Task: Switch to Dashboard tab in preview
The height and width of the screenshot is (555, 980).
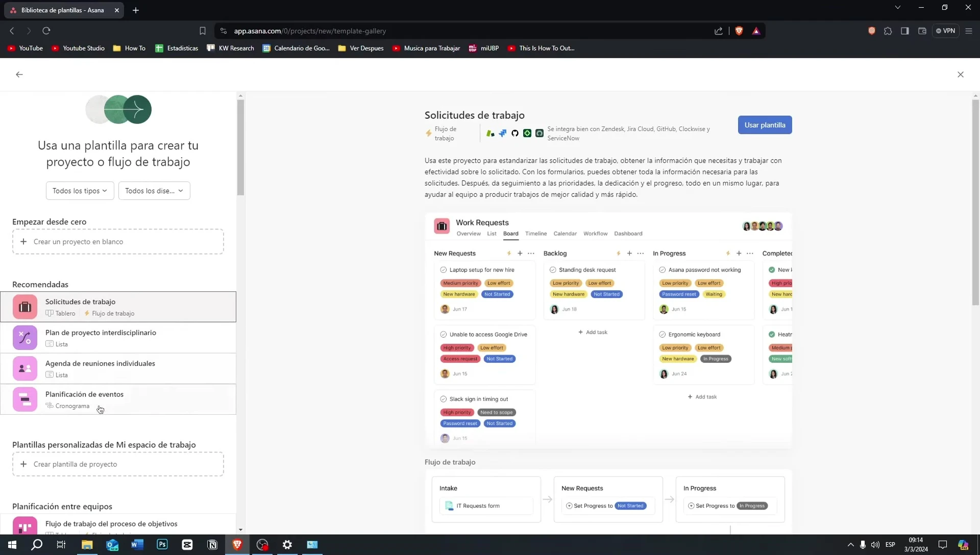Action: [x=628, y=234]
